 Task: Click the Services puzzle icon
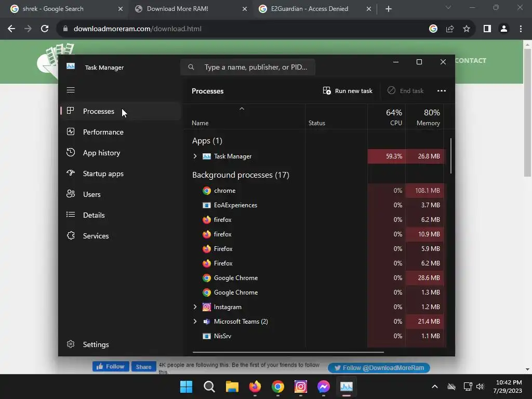[x=71, y=235]
